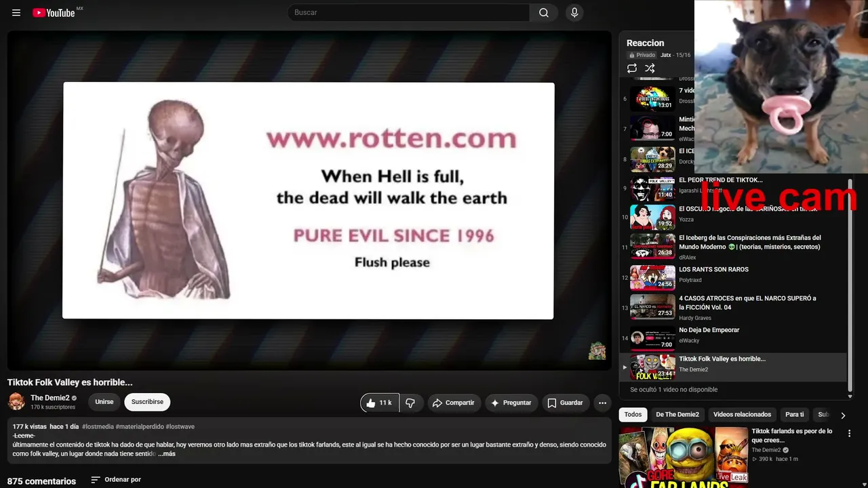The width and height of the screenshot is (868, 488).
Task: Open playlist thumbnail with 13:01 duration
Action: [x=652, y=99]
